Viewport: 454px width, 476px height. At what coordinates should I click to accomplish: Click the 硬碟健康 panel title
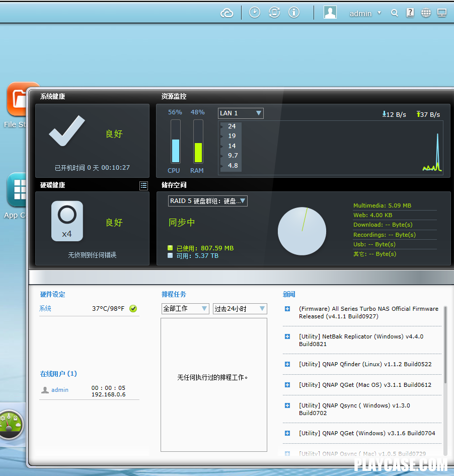[x=52, y=185]
